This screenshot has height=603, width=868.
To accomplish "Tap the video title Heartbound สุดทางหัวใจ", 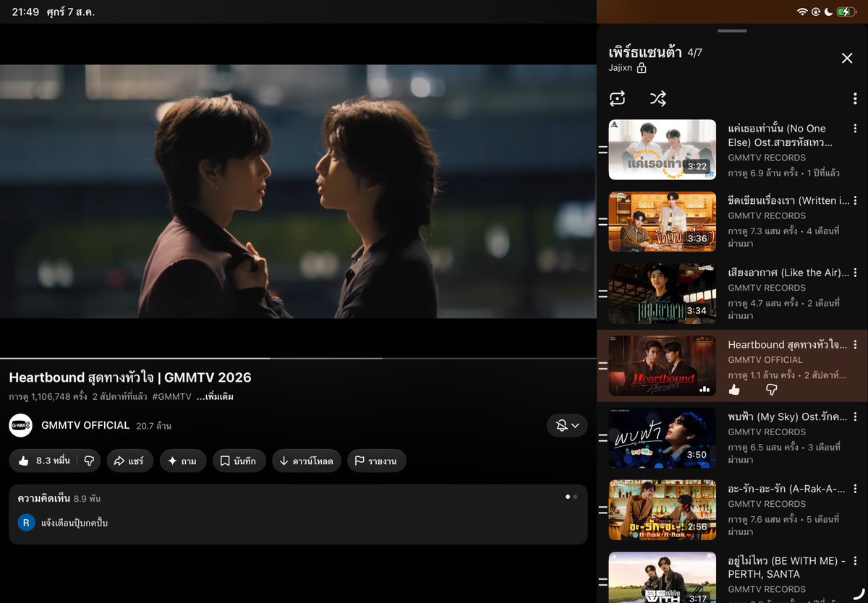I will tap(130, 377).
